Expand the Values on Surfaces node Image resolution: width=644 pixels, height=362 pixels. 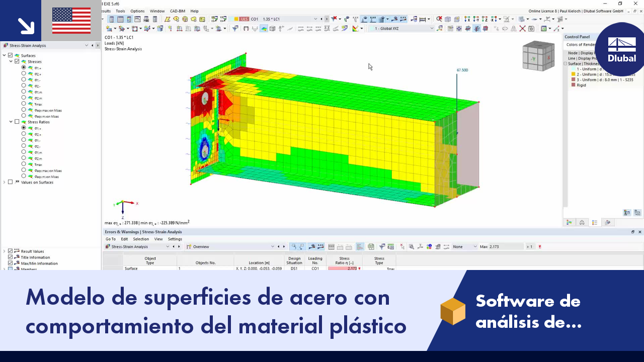click(5, 182)
